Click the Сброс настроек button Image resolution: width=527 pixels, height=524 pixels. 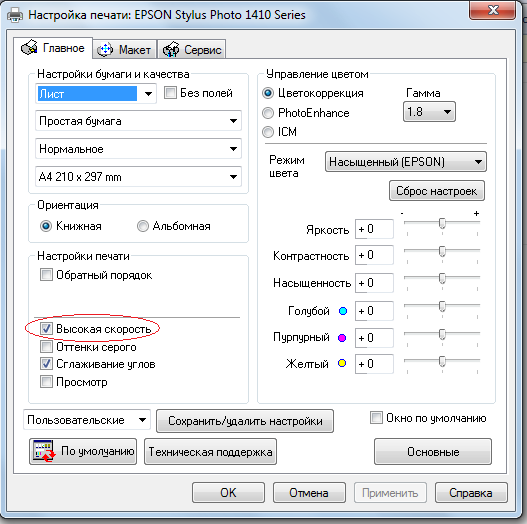pyautogui.click(x=437, y=191)
